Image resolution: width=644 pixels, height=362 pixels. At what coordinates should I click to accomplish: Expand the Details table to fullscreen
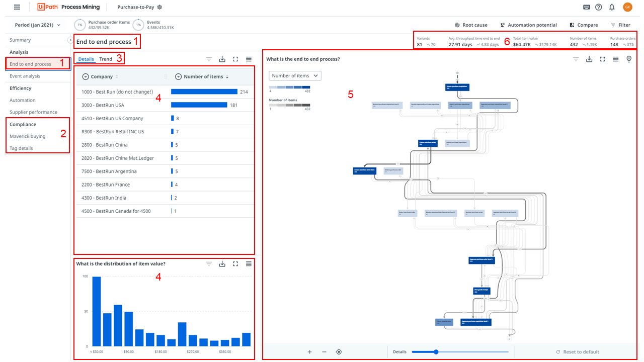[235, 59]
